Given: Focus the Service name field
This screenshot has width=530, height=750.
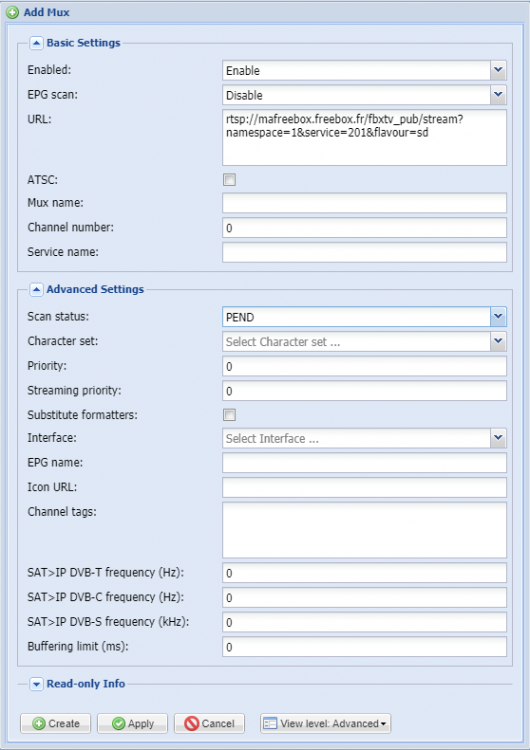Looking at the screenshot, I should tap(364, 252).
